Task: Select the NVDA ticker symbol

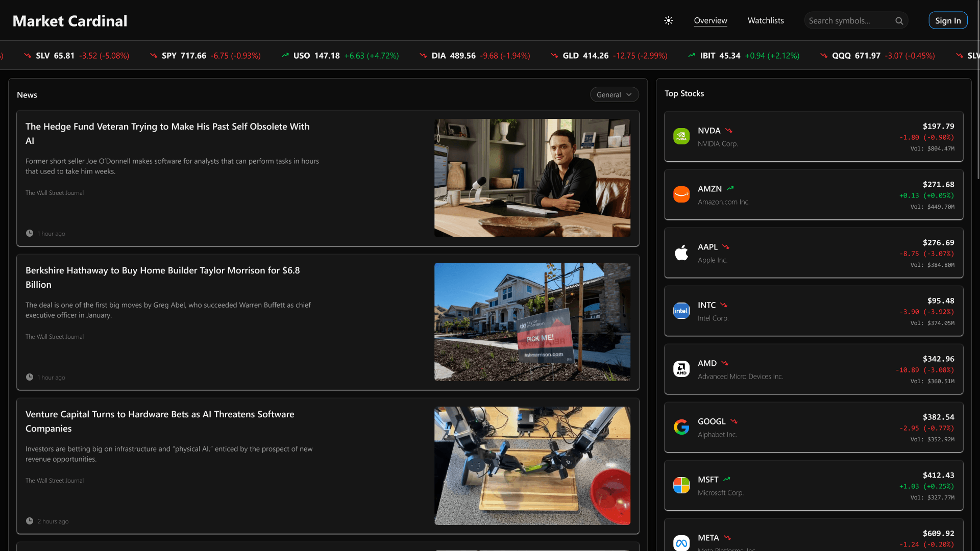Action: click(x=709, y=131)
